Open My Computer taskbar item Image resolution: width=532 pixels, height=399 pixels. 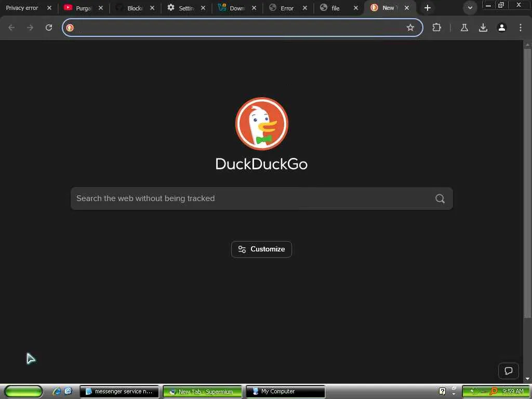coord(285,392)
